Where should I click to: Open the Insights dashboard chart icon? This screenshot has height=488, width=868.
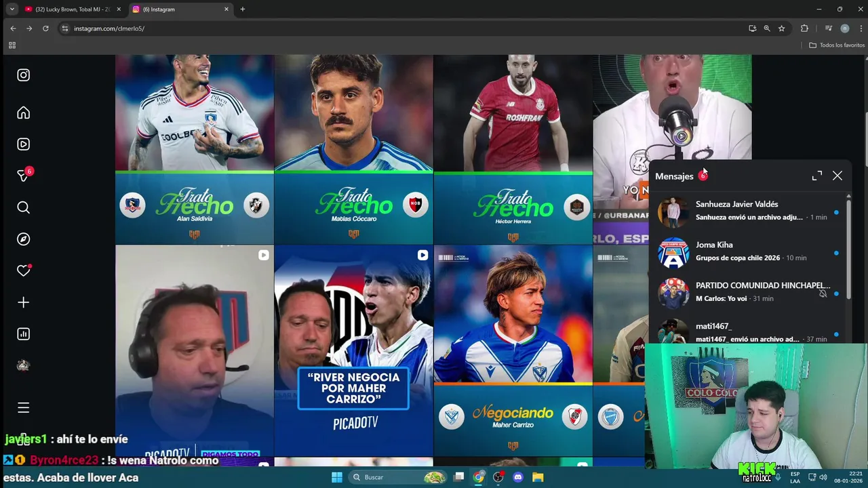(x=23, y=333)
